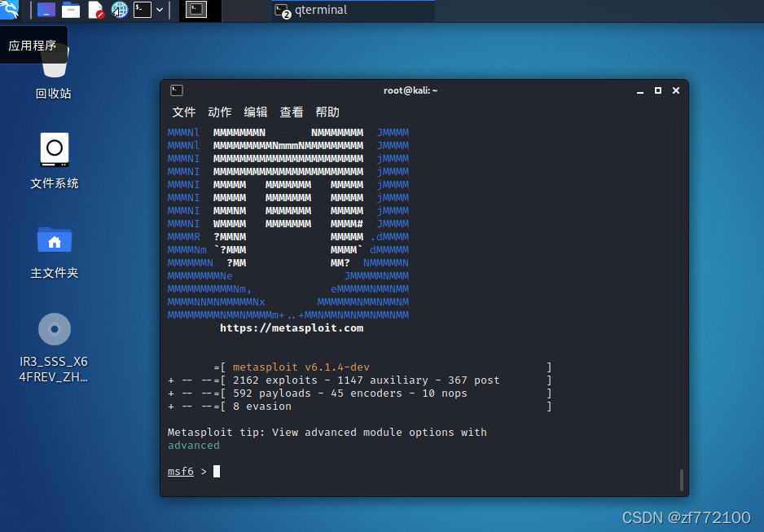Maximize the root@kali terminal window

point(658,90)
